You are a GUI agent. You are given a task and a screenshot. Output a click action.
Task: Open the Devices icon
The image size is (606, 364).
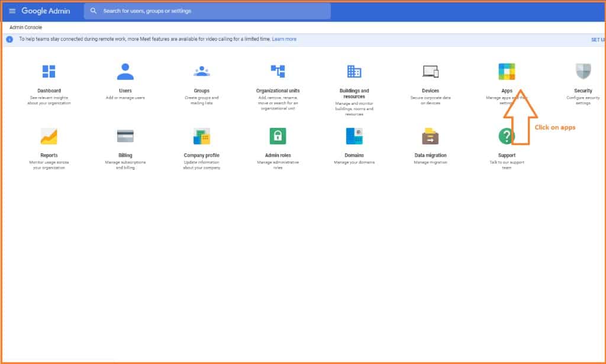coord(430,72)
